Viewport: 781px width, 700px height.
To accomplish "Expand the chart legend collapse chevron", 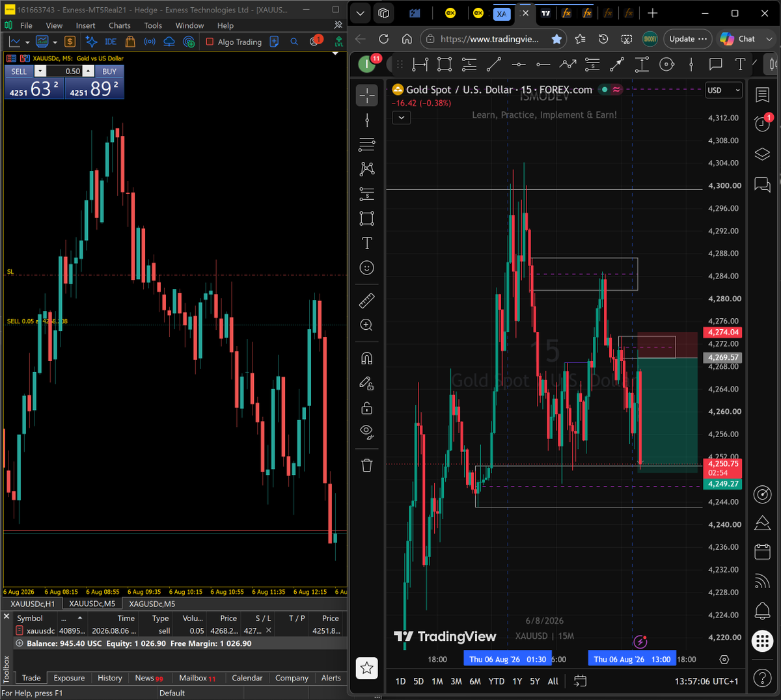I will [x=402, y=118].
